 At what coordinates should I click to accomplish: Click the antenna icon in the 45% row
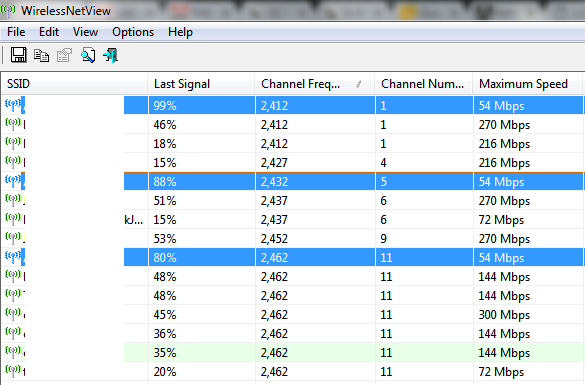tap(13, 314)
